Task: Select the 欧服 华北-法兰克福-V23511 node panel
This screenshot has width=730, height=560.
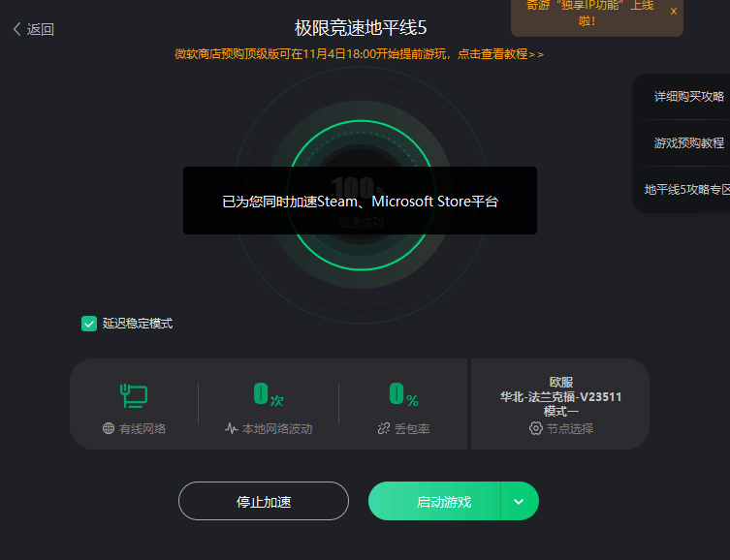Action: coord(560,404)
